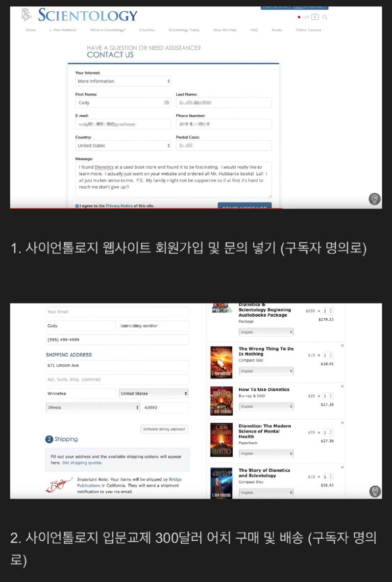Screen dimensions: 392x582
Task: Remove The Wrong Thing To Do item
Action: point(342,346)
